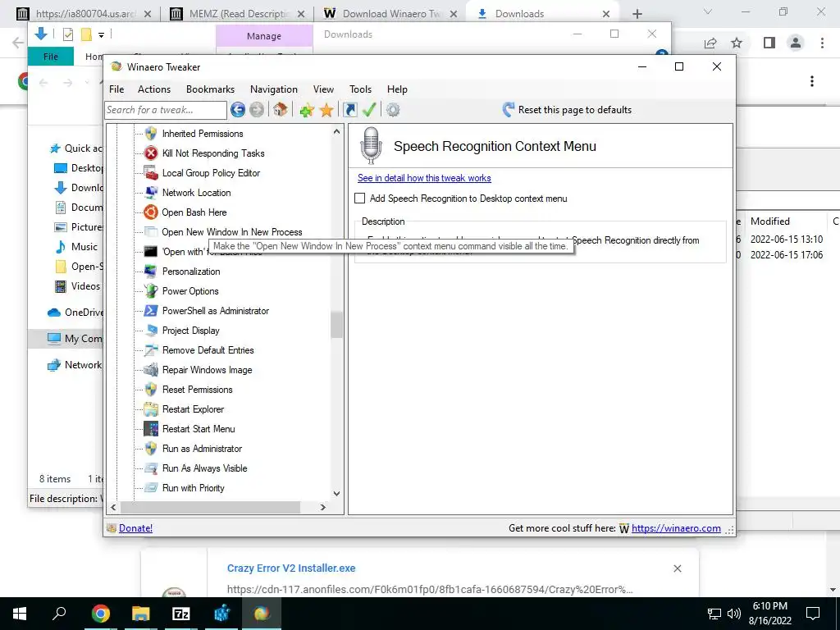
Task: Click the Repair Windows Image icon
Action: click(151, 370)
